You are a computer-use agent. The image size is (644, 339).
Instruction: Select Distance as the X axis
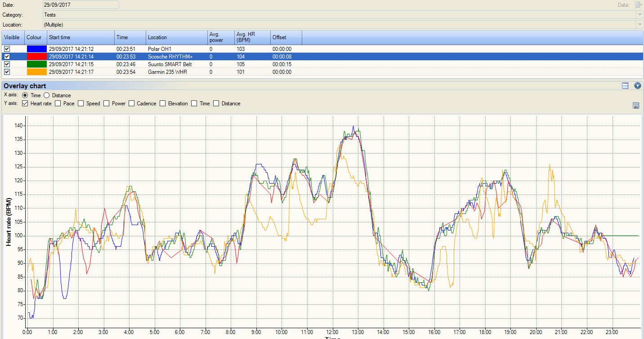pyautogui.click(x=47, y=95)
